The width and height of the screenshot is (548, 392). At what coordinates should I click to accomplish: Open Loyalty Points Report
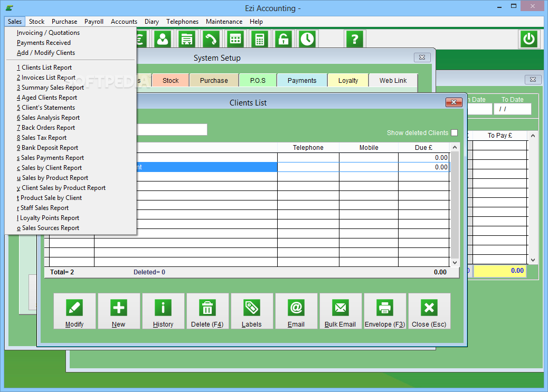[71, 218]
